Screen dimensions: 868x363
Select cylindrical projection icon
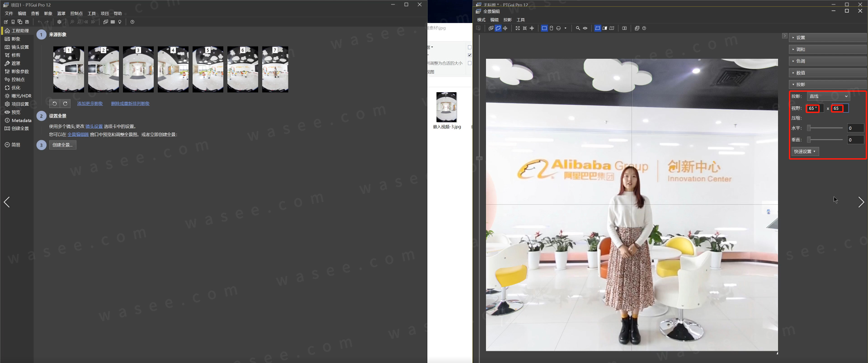[x=552, y=28]
